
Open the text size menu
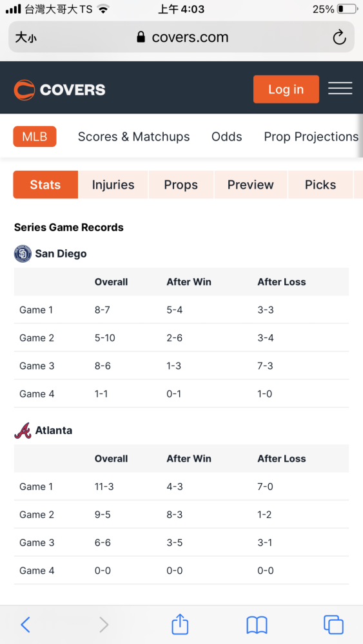(x=26, y=38)
